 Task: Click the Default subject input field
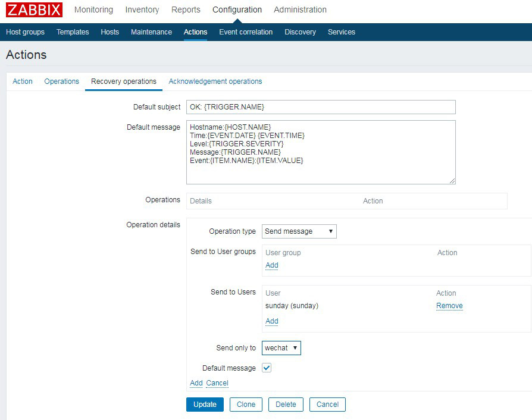coord(320,107)
